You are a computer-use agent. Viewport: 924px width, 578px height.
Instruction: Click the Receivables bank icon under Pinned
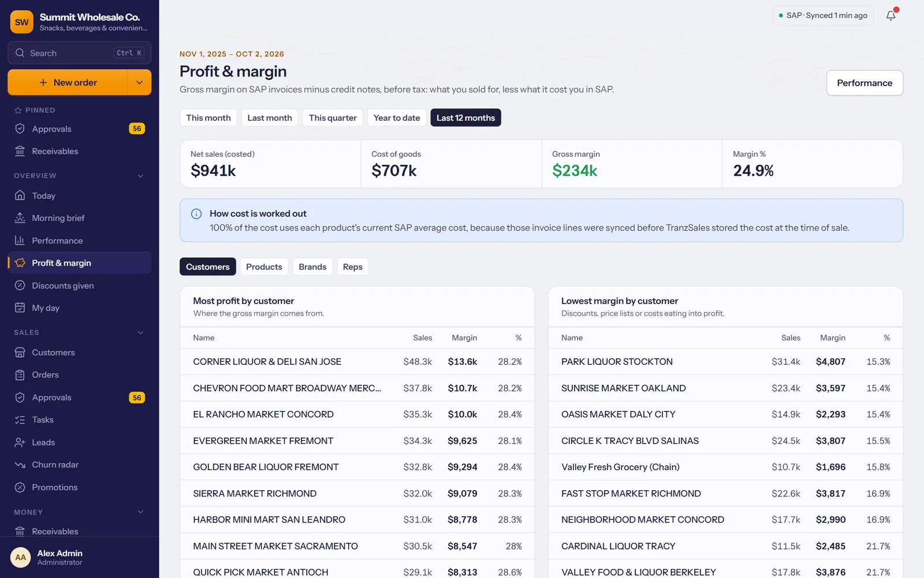(x=20, y=151)
